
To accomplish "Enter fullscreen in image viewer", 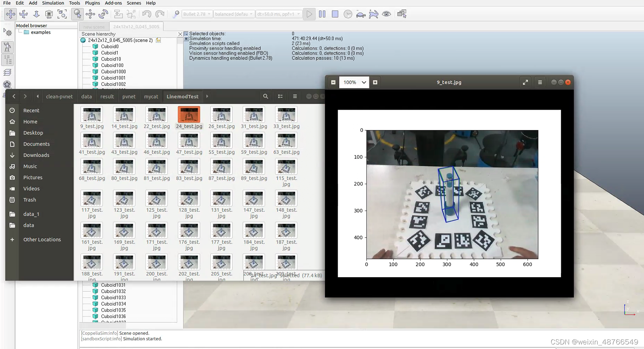I will tap(525, 82).
